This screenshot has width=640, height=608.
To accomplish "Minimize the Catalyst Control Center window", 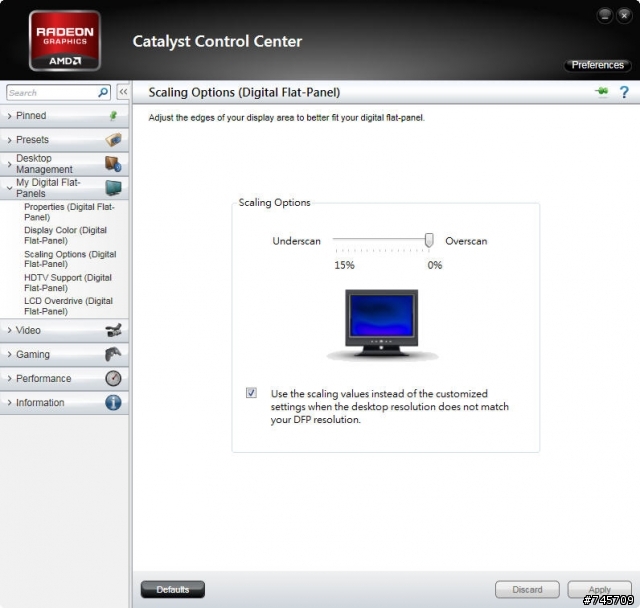I will pos(604,16).
